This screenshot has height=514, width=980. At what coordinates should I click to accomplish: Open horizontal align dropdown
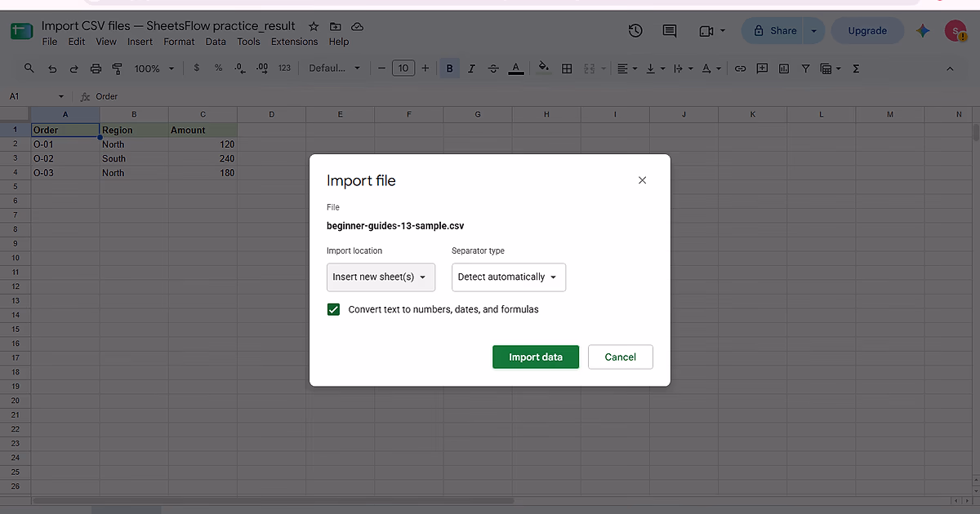tap(628, 69)
